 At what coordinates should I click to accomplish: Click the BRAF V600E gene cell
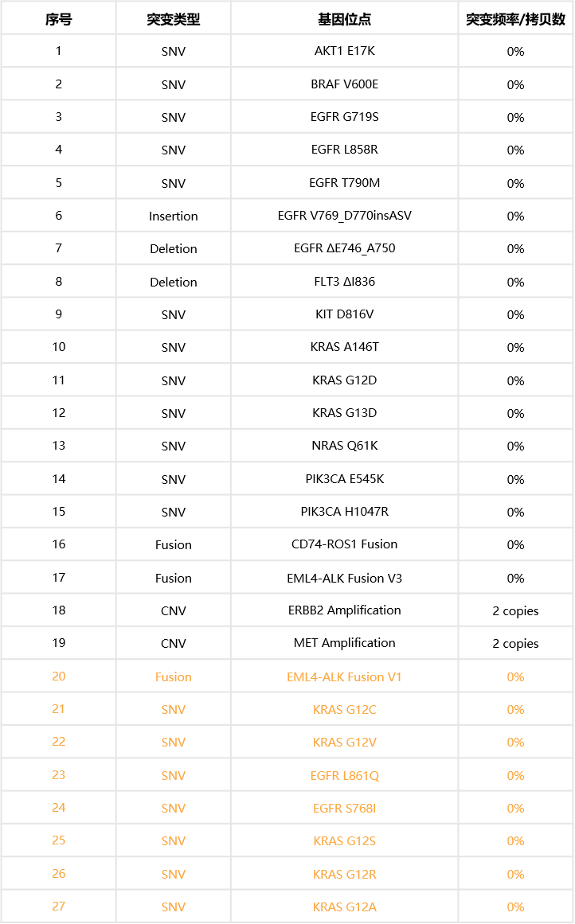344,84
